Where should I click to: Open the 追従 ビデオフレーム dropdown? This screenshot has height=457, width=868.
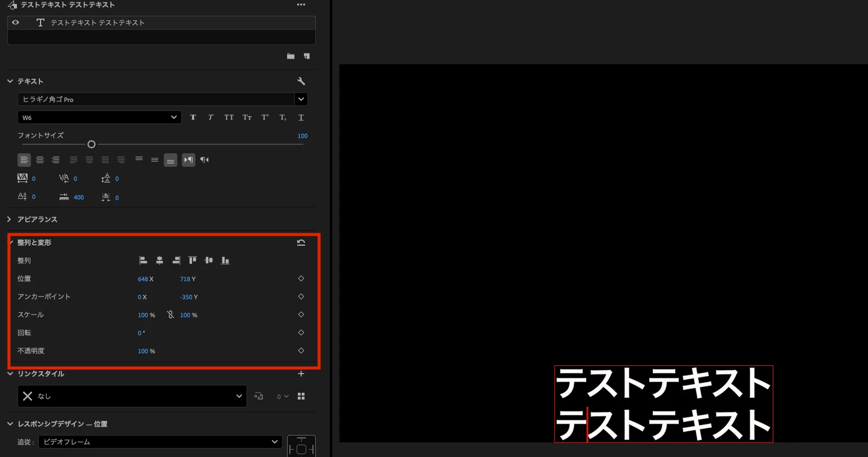click(160, 442)
